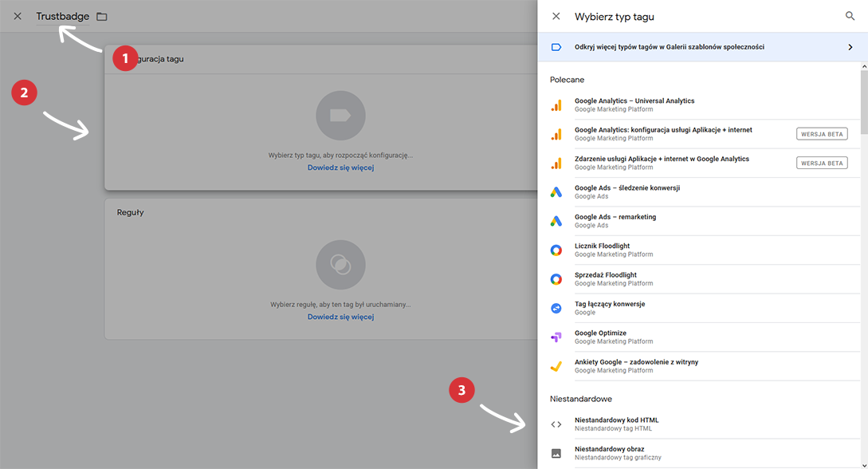Open Dowiedz się więcej under Reguły
This screenshot has height=469, width=868.
[x=341, y=317]
